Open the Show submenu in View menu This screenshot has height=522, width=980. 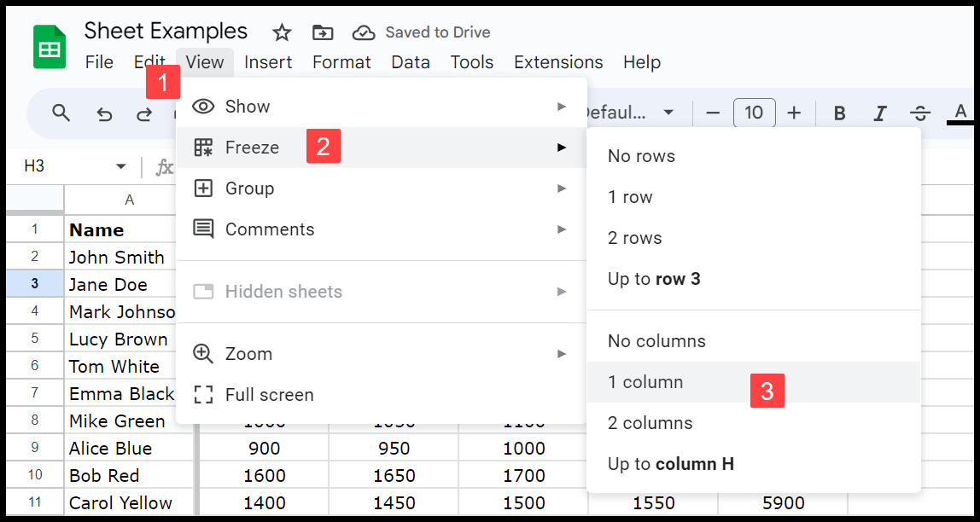(382, 107)
